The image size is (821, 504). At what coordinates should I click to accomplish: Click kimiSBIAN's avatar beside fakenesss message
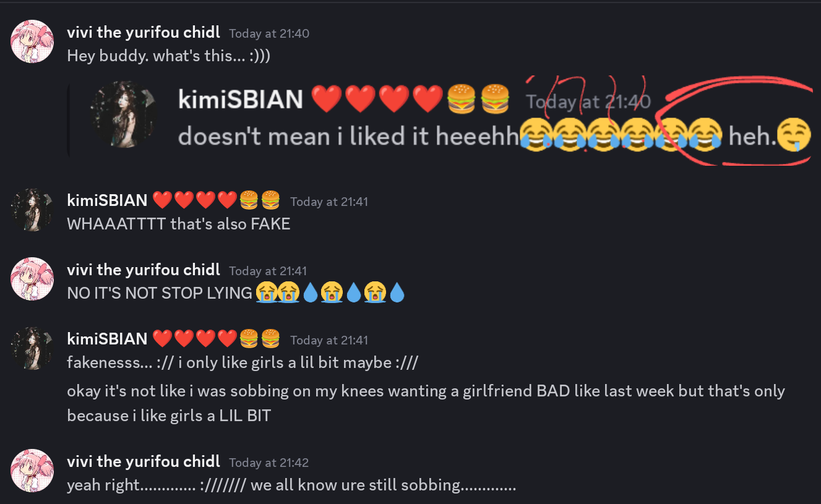click(32, 348)
